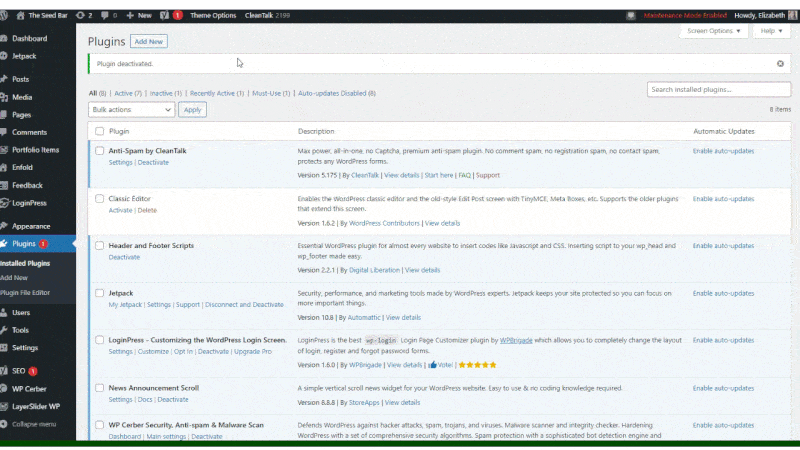Click the Tools wrench icon

tap(4, 330)
